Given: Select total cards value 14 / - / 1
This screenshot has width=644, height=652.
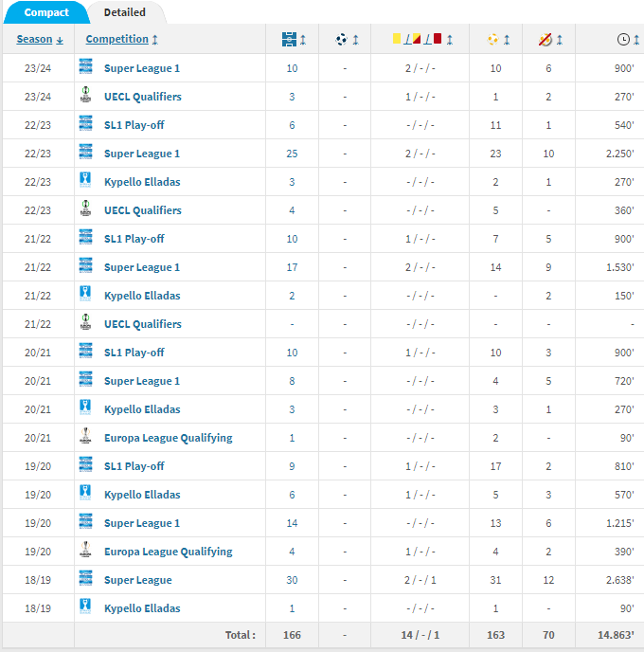Looking at the screenshot, I should 420,635.
